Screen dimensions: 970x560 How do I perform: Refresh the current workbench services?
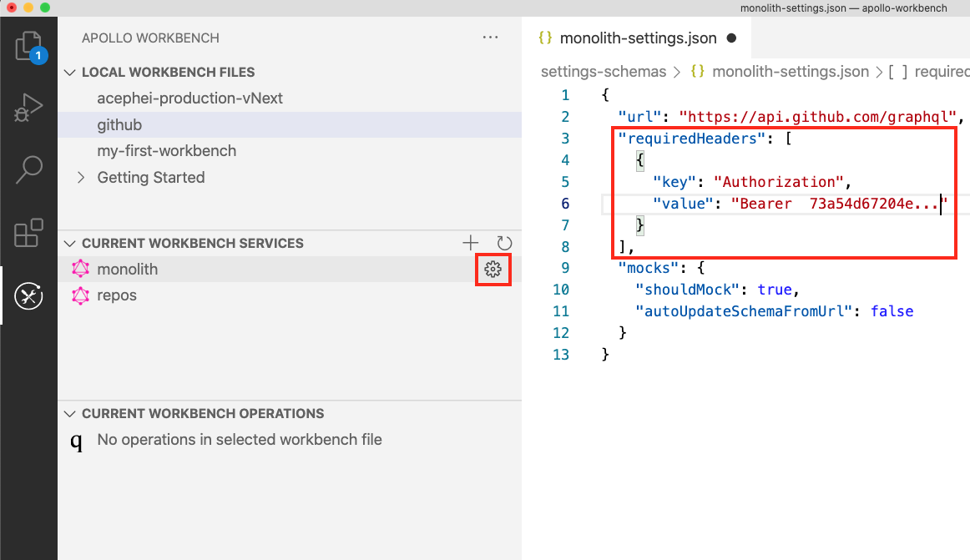tap(504, 243)
